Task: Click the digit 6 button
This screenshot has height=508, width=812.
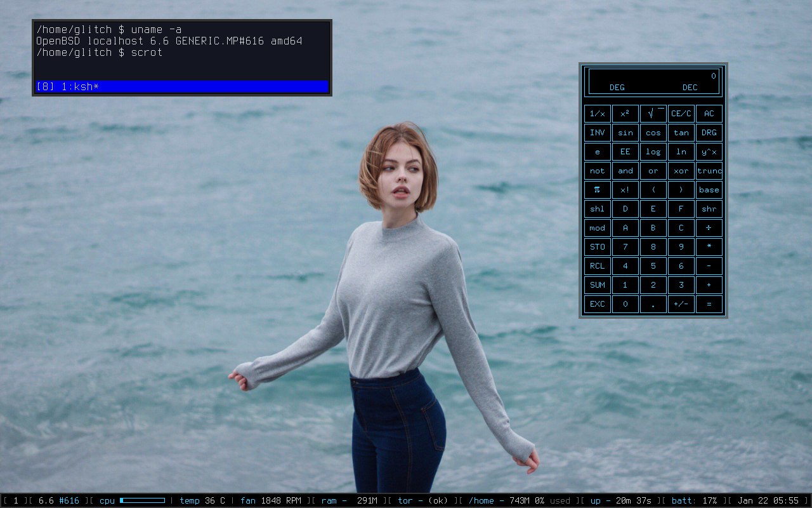Action: click(681, 266)
